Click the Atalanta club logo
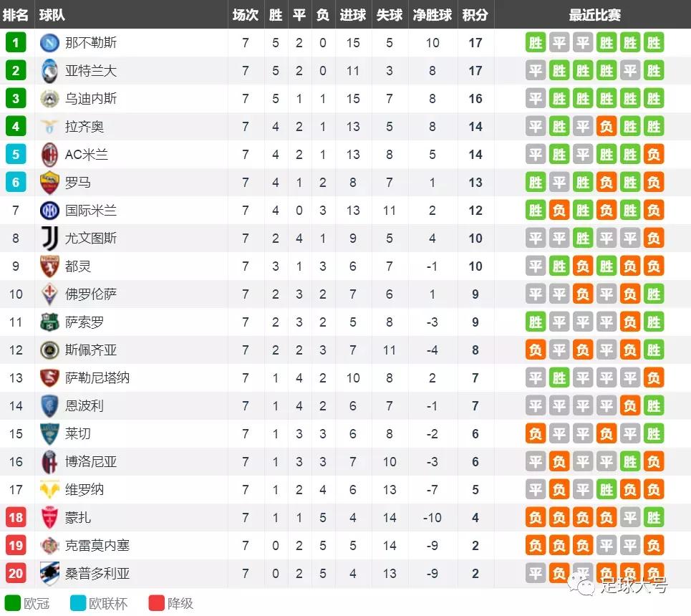The width and height of the screenshot is (691, 616). pyautogui.click(x=49, y=71)
